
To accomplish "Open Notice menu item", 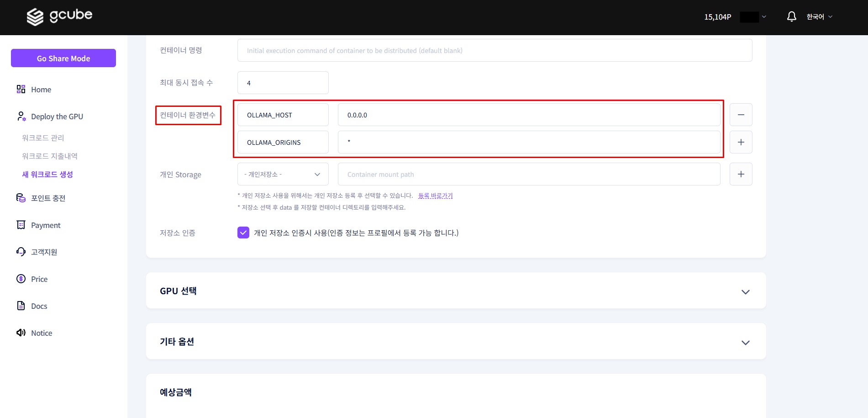I will [x=42, y=333].
